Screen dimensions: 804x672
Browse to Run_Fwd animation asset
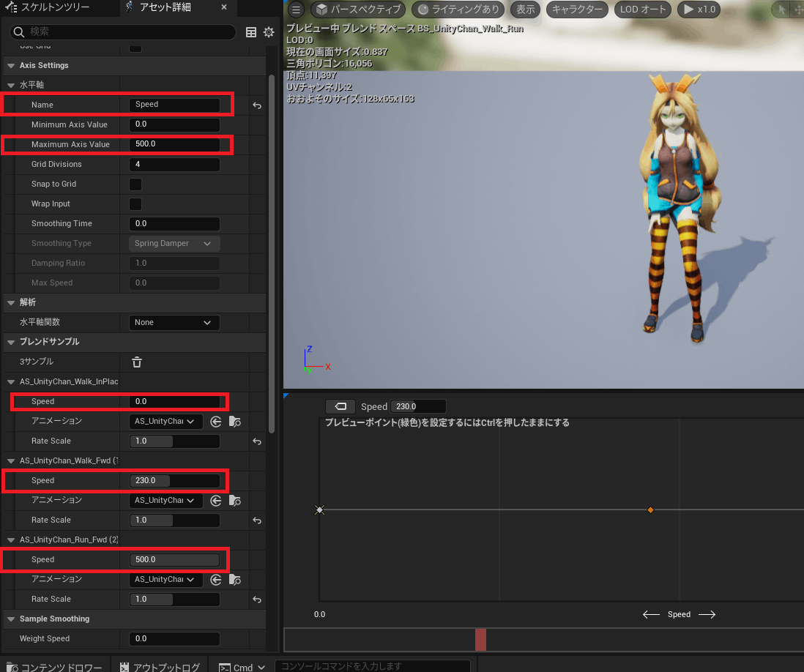235,579
